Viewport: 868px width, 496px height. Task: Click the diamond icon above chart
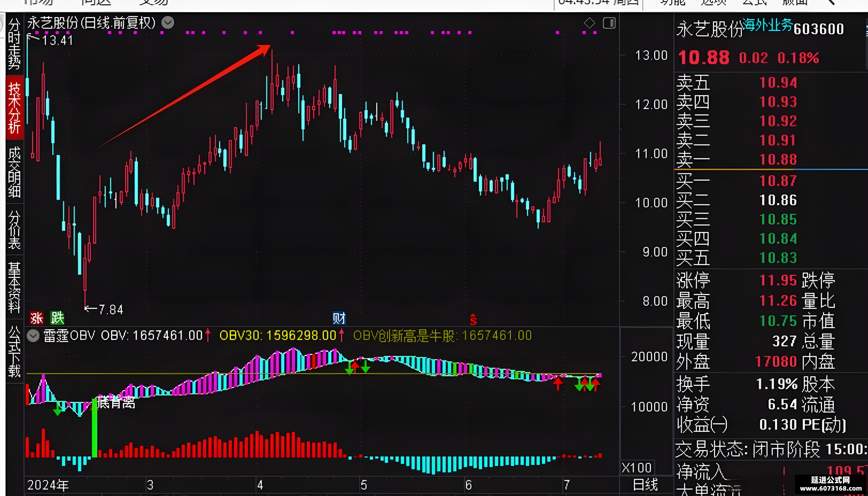tap(589, 23)
